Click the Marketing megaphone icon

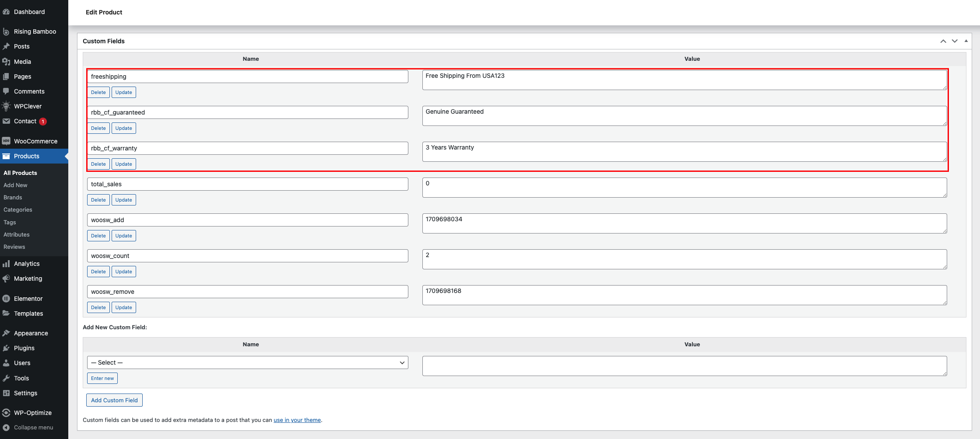(x=6, y=279)
